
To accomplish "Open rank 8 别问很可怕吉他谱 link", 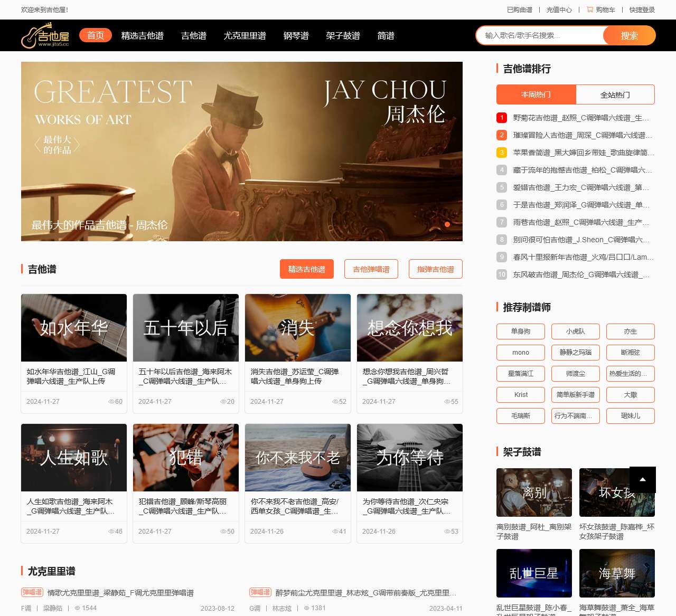I will (581, 240).
